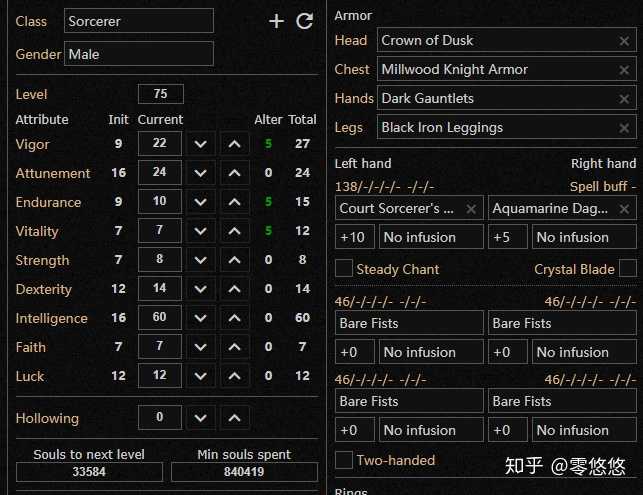Clear the Dark Gauntlets hands slot
Screen dimensions: 643x495
[x=624, y=99]
